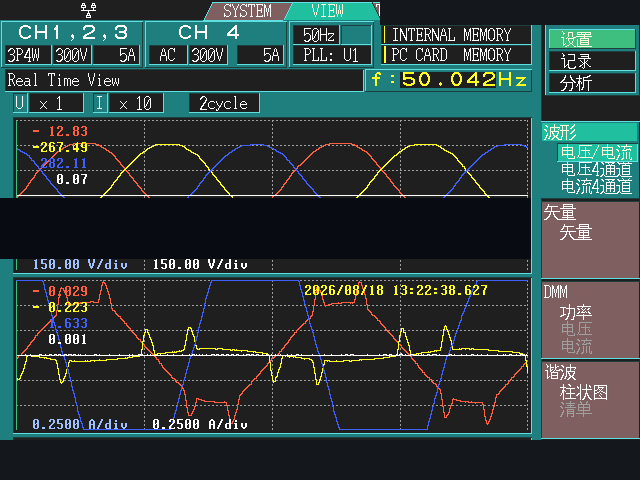640x480 pixels.
Task: Select 记录 in the side menu
Action: 591,61
